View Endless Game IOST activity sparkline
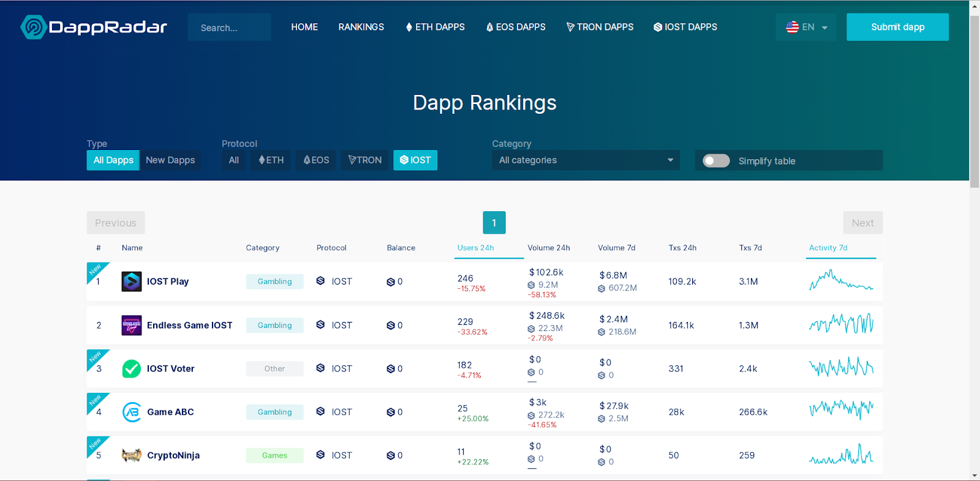 pos(841,324)
